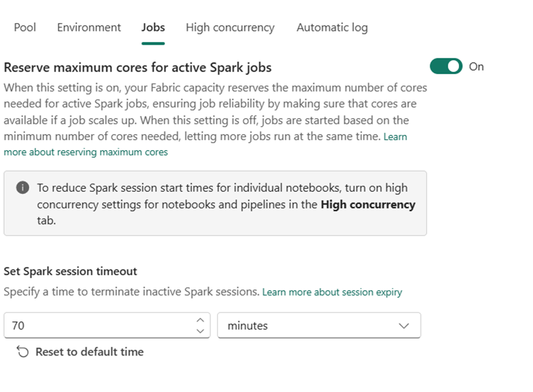Expand the chevron on the minutes combo box
The image size is (533, 392).
(x=404, y=326)
